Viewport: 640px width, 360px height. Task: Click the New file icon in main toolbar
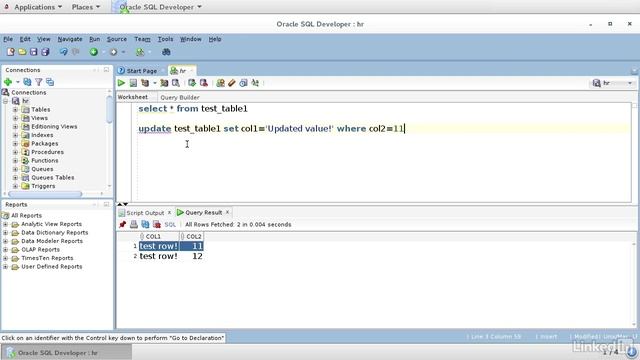(11, 52)
